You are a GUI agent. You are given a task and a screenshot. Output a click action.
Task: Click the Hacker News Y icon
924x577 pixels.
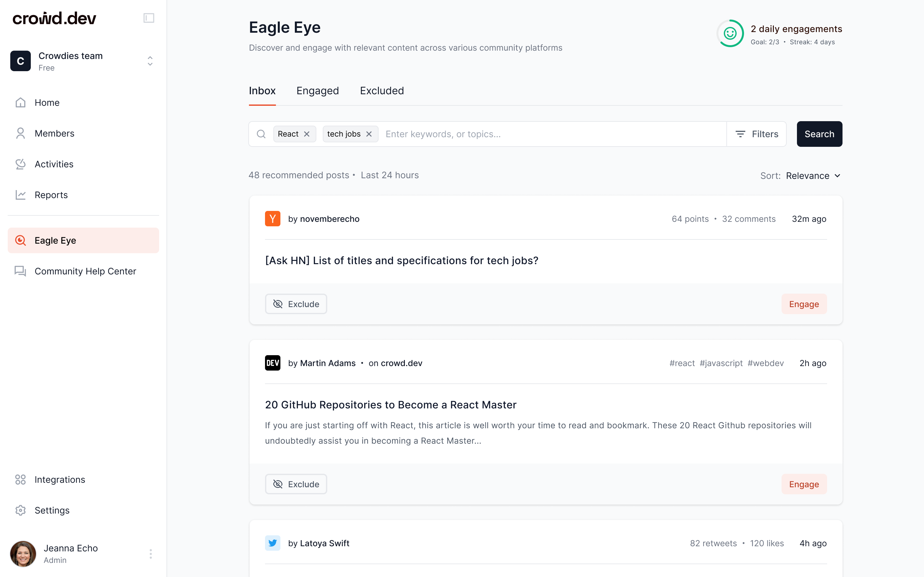272,219
